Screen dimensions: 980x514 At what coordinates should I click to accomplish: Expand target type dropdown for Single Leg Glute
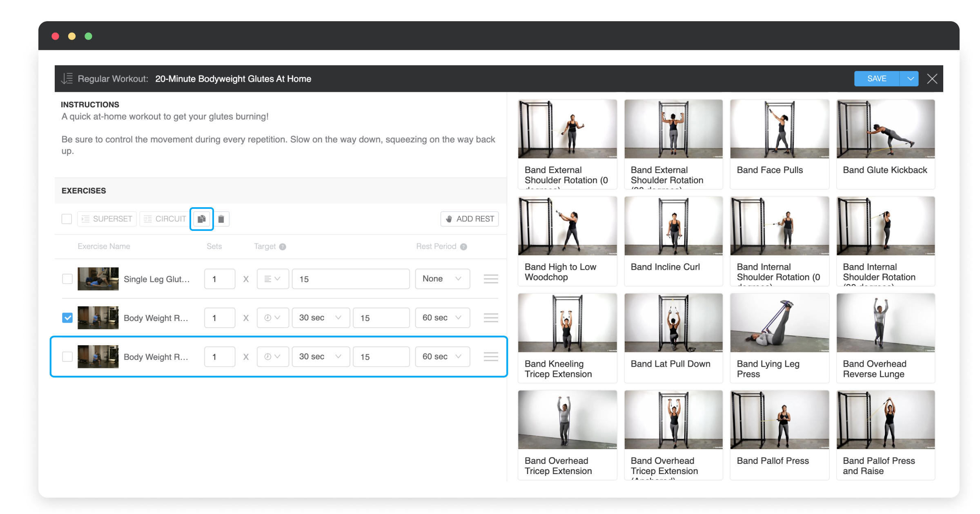[x=272, y=279]
